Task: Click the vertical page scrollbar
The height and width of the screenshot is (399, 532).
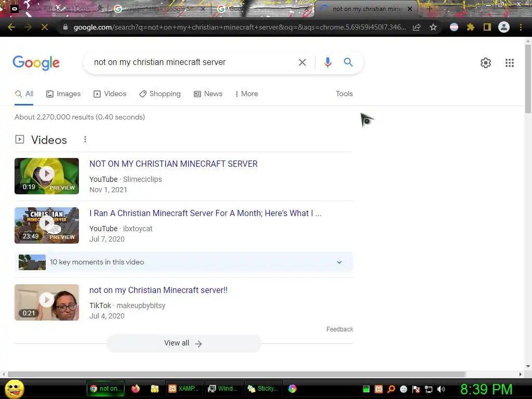Action: [x=528, y=80]
